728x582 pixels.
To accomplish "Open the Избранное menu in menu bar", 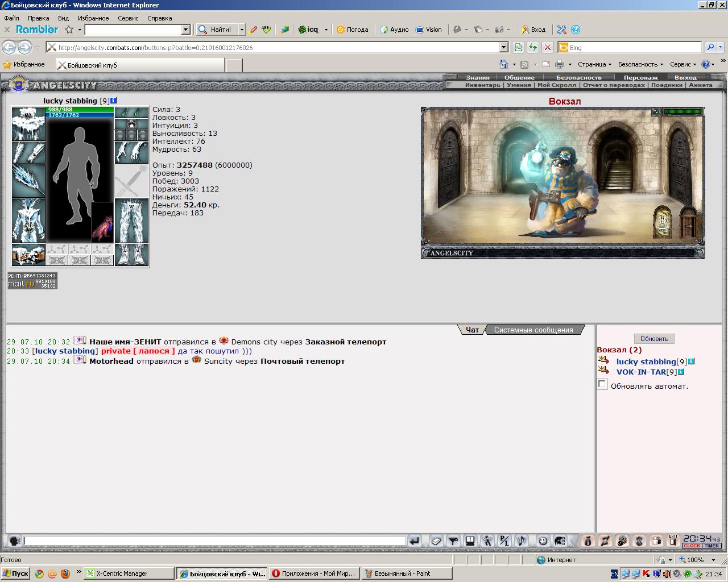I will point(93,18).
